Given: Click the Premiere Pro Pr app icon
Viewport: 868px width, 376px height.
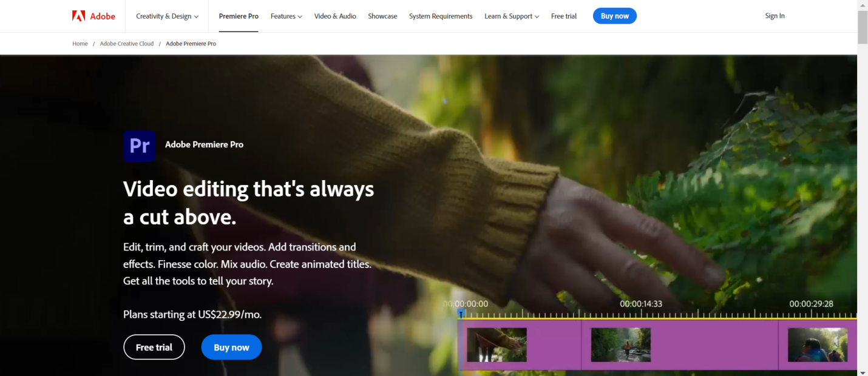Looking at the screenshot, I should (140, 146).
